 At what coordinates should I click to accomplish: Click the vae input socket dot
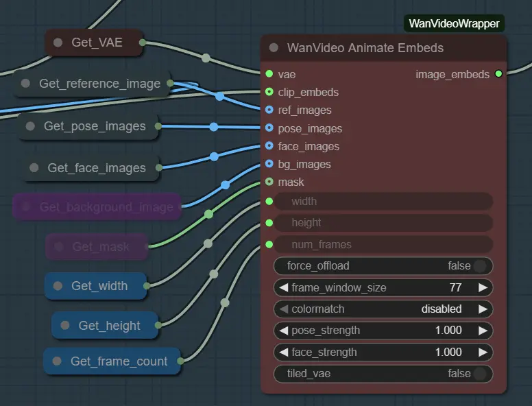pos(269,73)
